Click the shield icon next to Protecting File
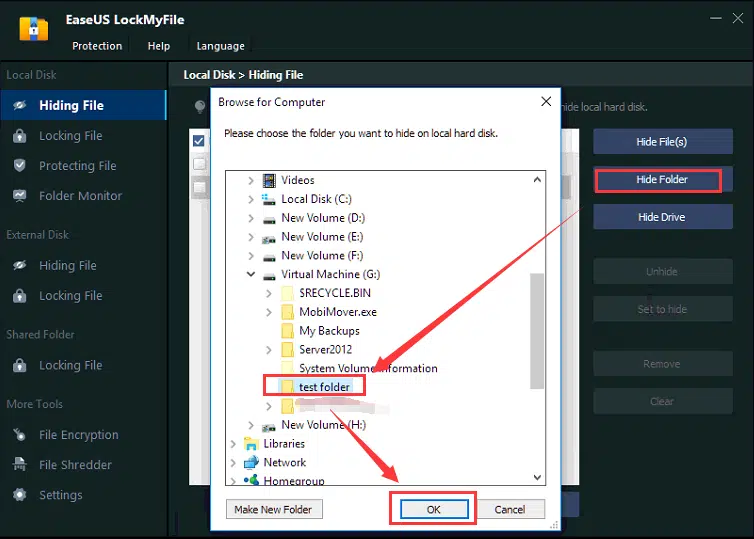 pos(20,166)
